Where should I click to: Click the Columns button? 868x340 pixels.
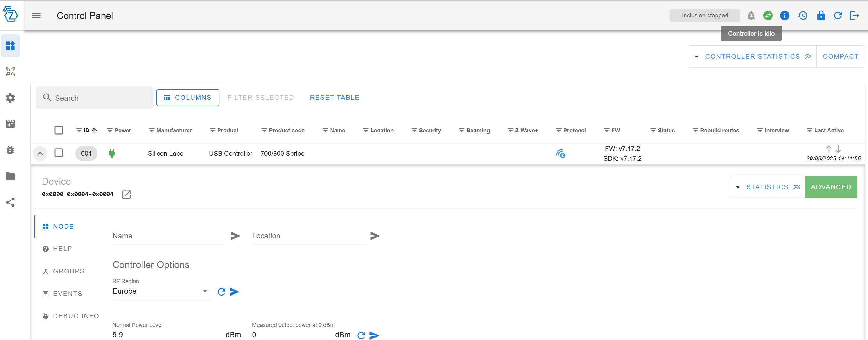[x=188, y=98]
